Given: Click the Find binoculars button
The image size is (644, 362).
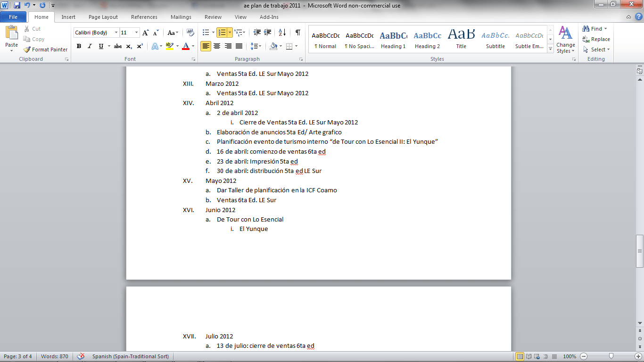Looking at the screenshot, I should [595, 29].
